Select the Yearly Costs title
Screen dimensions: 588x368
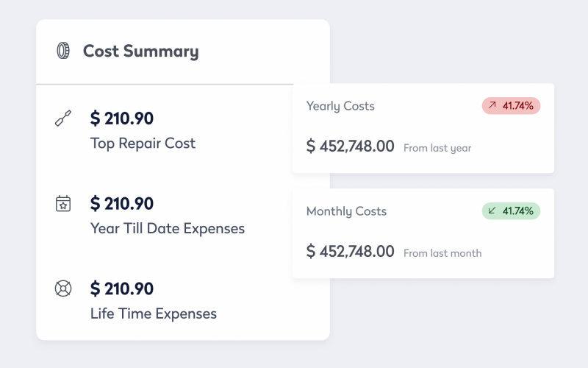(340, 106)
